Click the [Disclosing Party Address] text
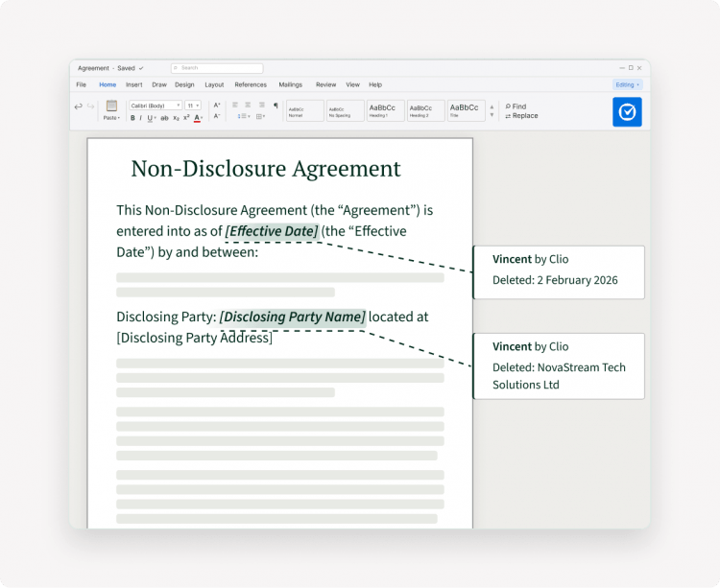Image resolution: width=720 pixels, height=588 pixels. tap(195, 338)
